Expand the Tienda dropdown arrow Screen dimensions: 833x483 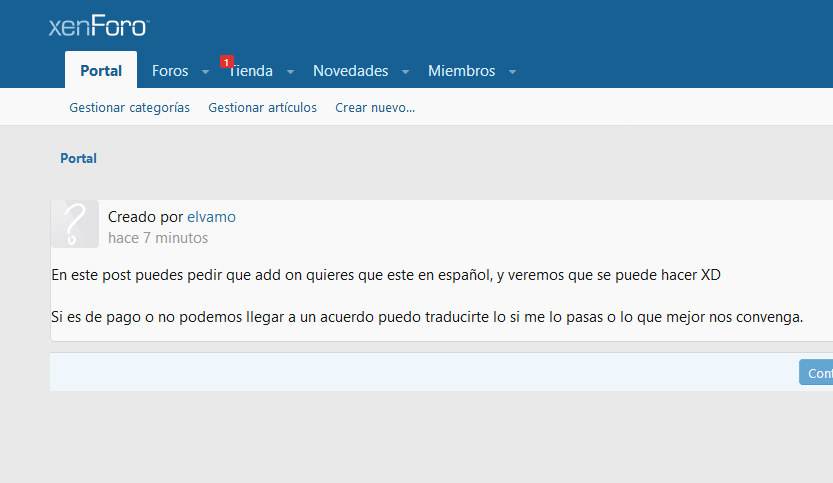coord(290,72)
